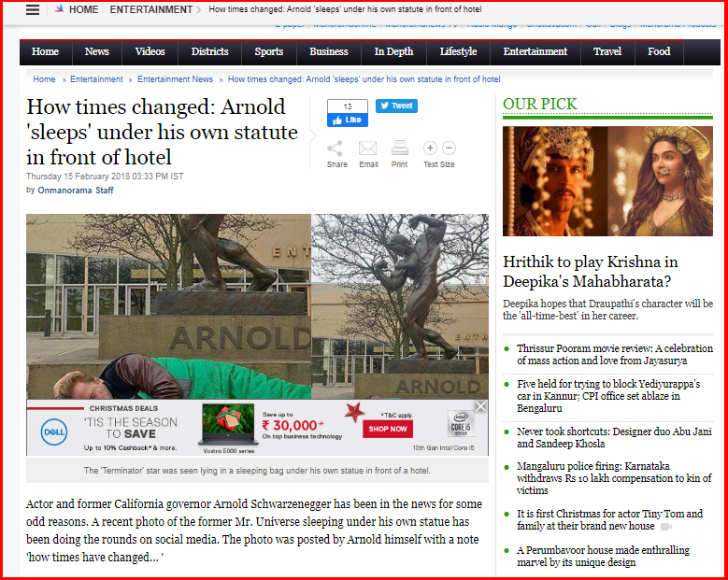This screenshot has width=728, height=580.
Task: Click Shop Now in Dell ad
Action: tap(388, 429)
